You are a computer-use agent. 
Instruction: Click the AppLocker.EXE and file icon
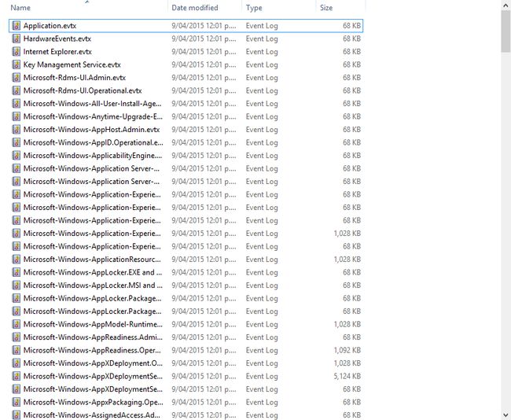tap(17, 272)
